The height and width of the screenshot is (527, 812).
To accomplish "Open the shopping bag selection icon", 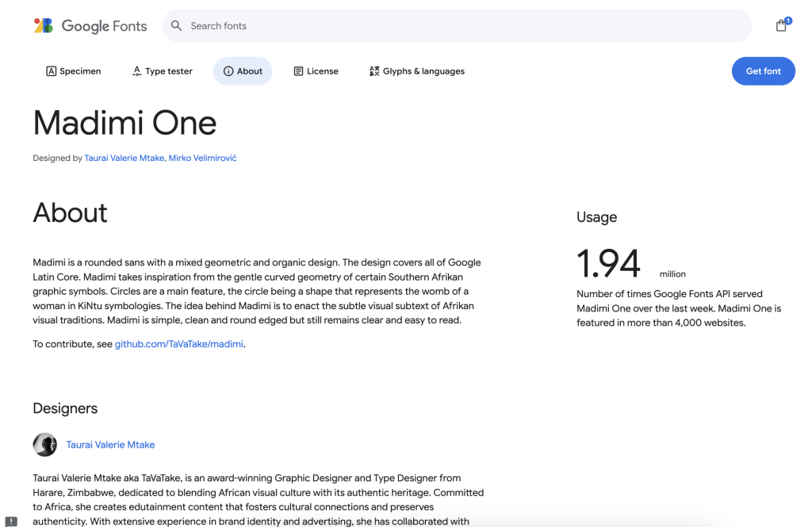I will tap(781, 25).
